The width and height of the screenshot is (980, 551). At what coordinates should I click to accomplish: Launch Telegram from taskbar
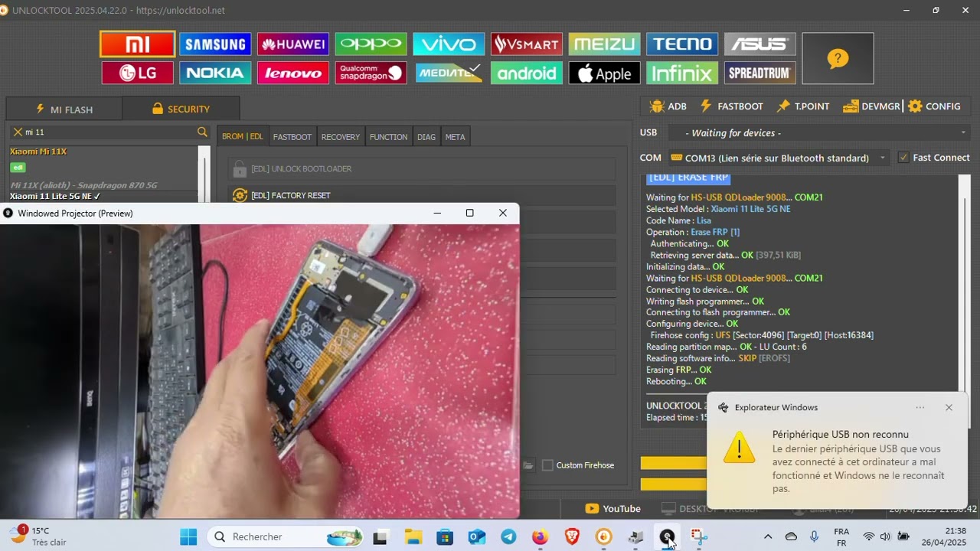point(508,536)
